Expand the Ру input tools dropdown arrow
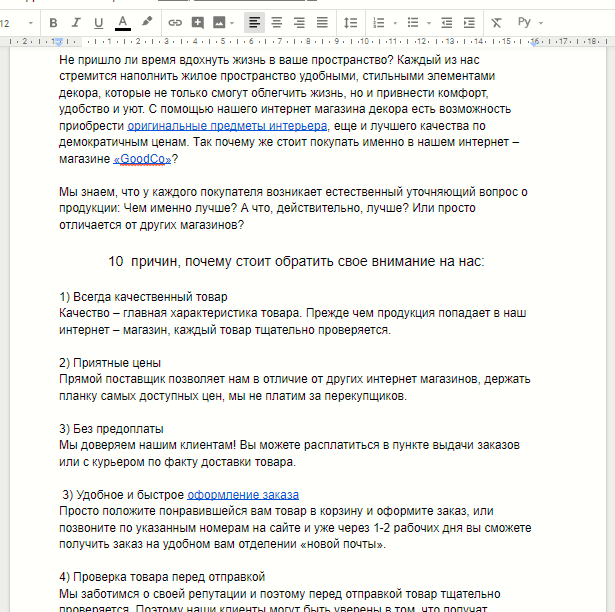615x612 pixels. coord(541,23)
